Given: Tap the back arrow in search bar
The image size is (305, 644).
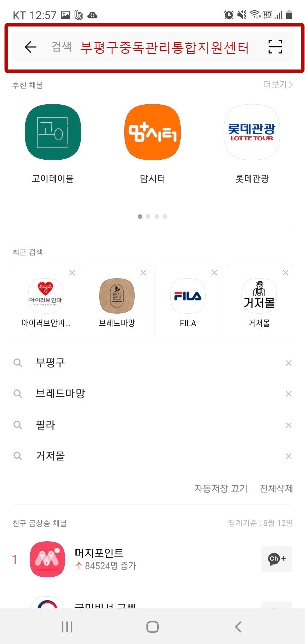Looking at the screenshot, I should (x=31, y=47).
